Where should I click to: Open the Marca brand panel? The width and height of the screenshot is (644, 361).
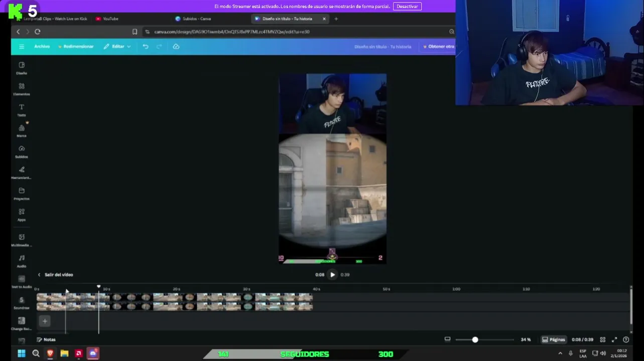22,131
